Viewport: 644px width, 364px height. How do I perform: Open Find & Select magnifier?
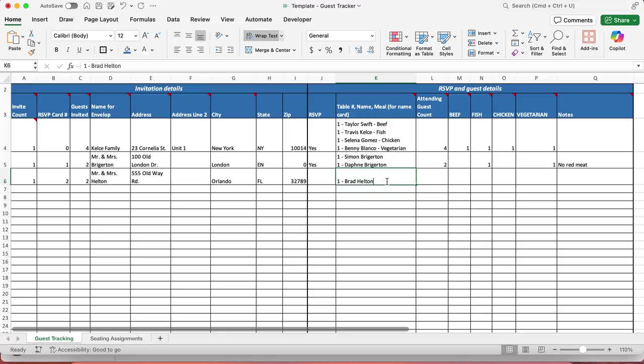pos(558,43)
